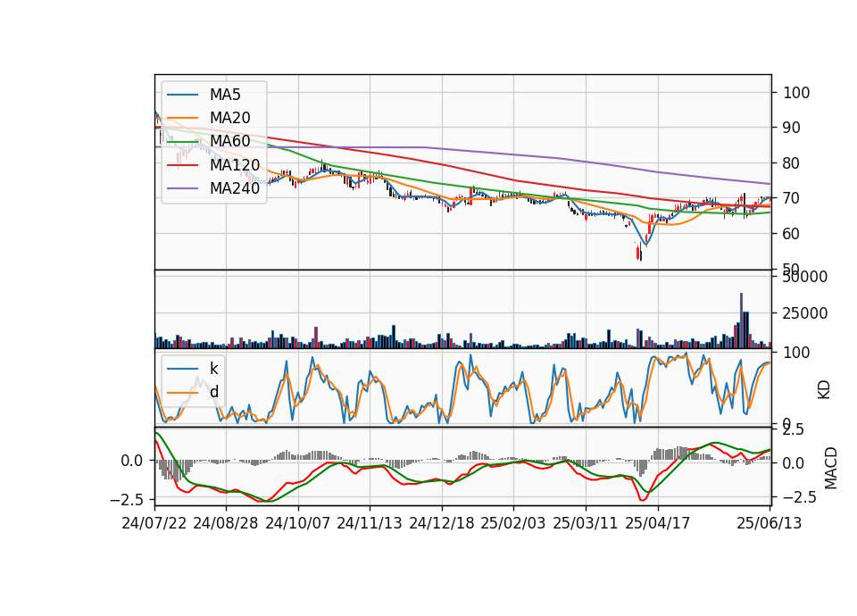Click the 25/02/03 date axis label

pyautogui.click(x=513, y=523)
